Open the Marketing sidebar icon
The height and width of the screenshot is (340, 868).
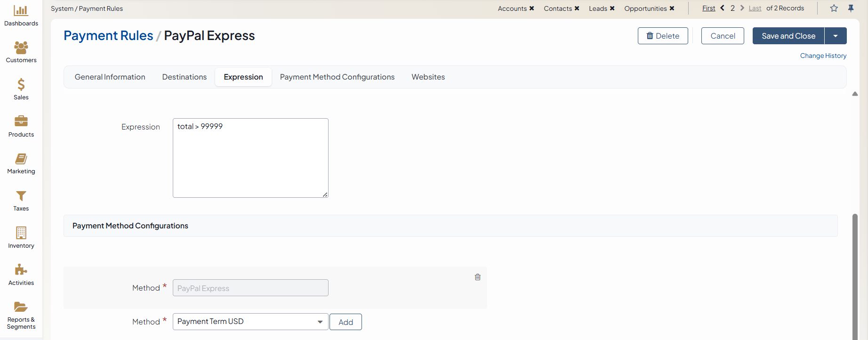[x=21, y=158]
